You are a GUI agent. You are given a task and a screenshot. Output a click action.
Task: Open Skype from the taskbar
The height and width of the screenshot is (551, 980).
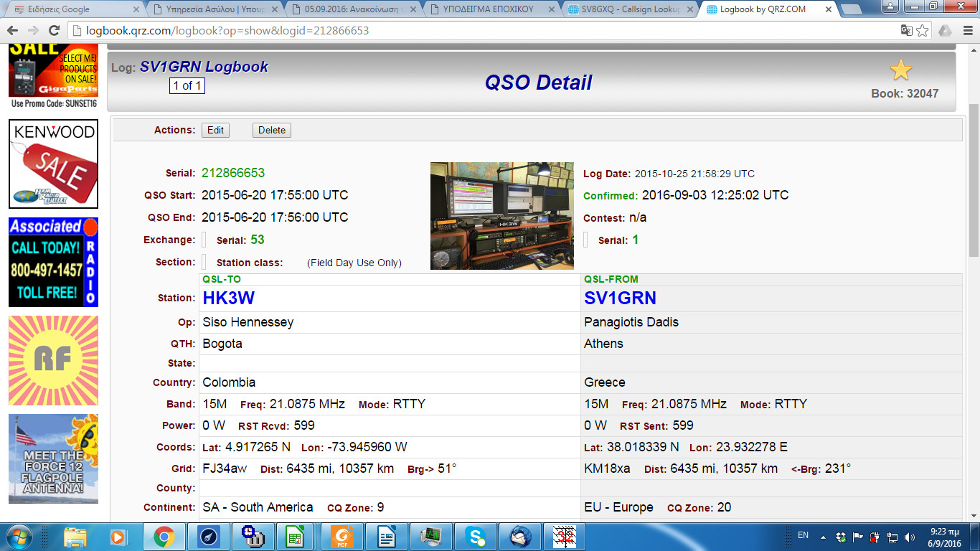point(476,536)
